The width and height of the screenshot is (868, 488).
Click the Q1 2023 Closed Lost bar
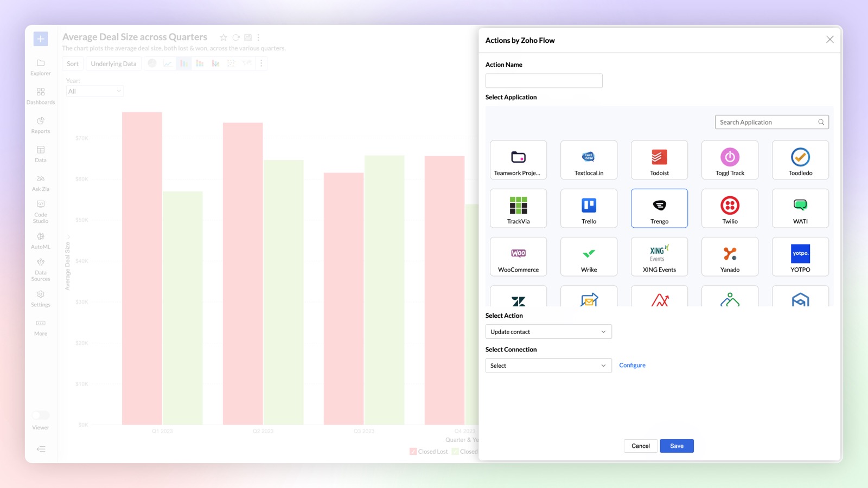142,268
